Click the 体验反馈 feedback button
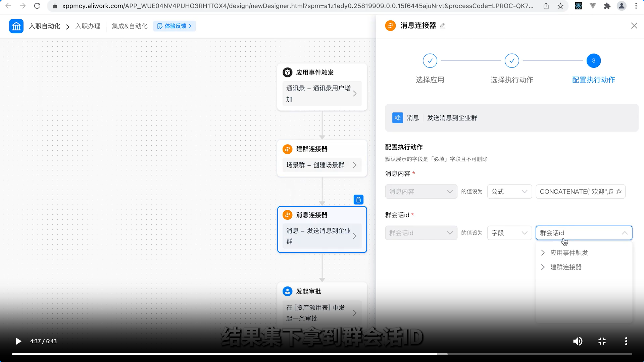 point(175,26)
